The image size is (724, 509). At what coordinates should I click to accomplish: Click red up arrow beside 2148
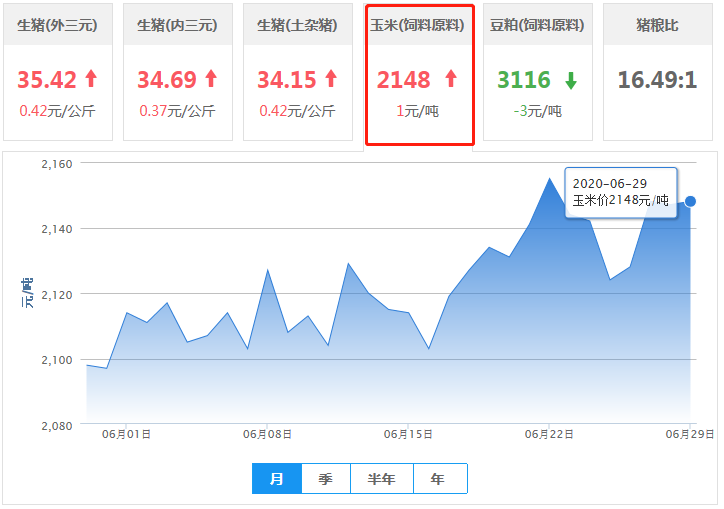pos(450,78)
